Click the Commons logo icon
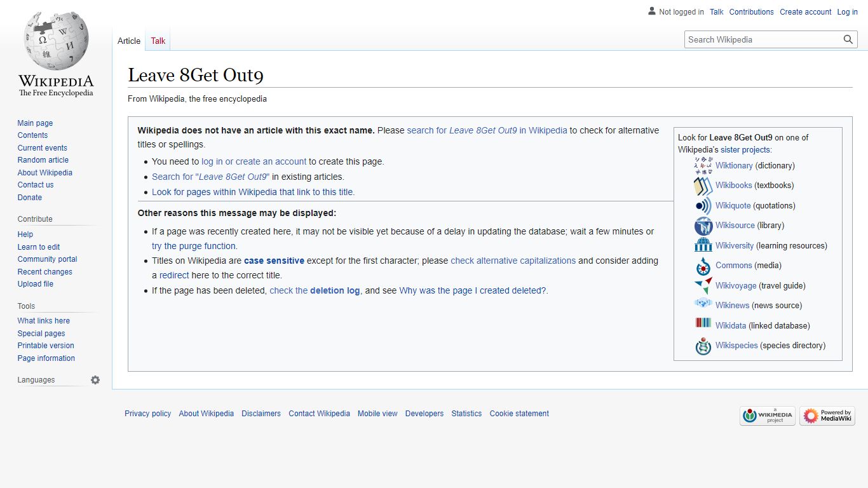This screenshot has height=488, width=868. coord(703,266)
